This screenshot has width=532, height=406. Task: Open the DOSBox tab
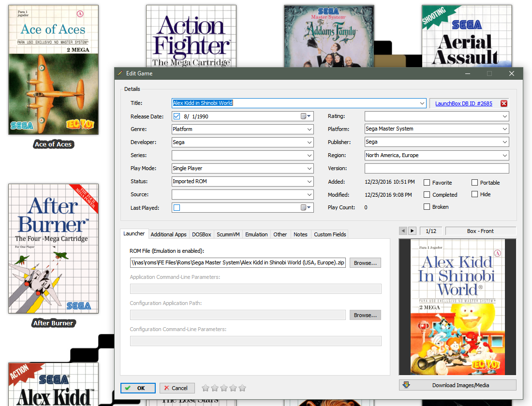click(202, 234)
